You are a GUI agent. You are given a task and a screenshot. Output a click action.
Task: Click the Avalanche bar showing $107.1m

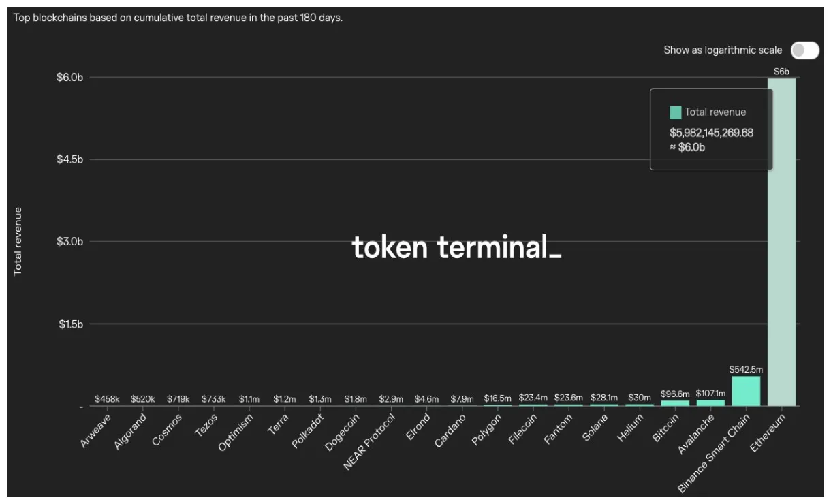point(710,401)
